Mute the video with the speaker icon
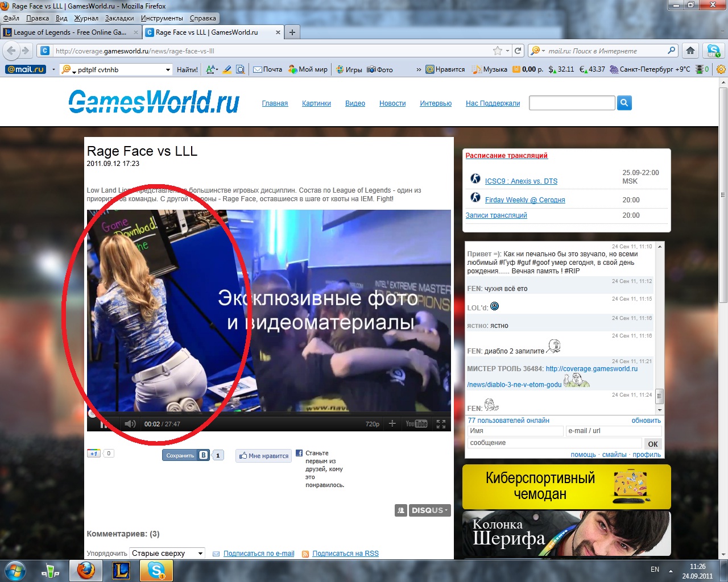Screen dimensions: 728x582 [130, 424]
